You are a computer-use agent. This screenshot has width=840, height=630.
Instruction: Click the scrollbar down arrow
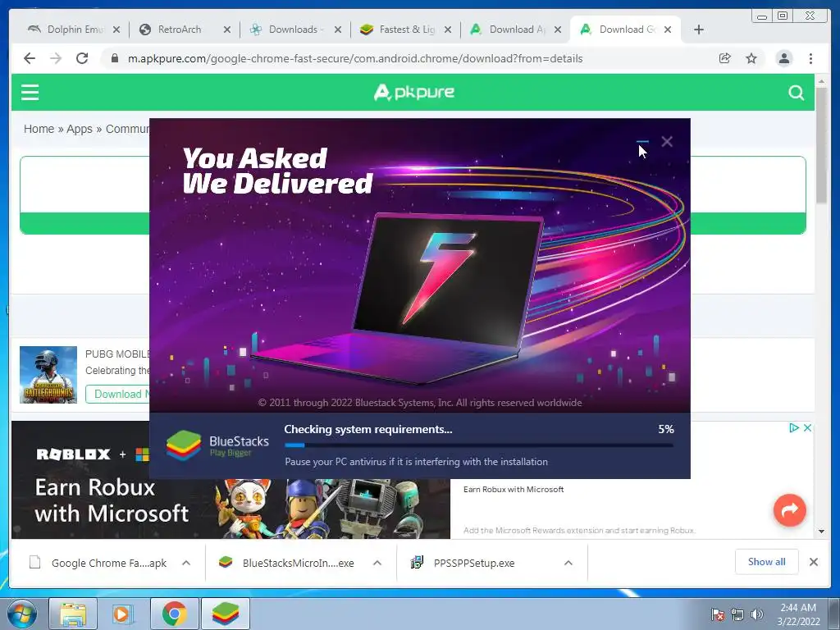822,532
